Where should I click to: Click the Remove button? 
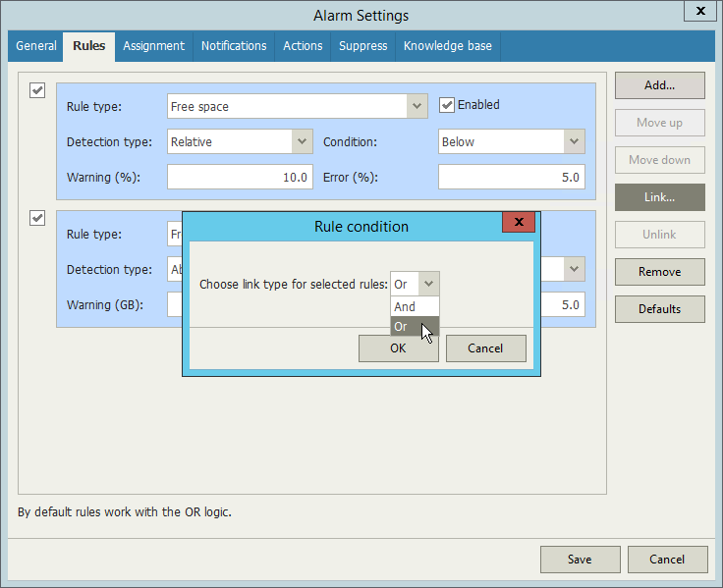coord(659,272)
